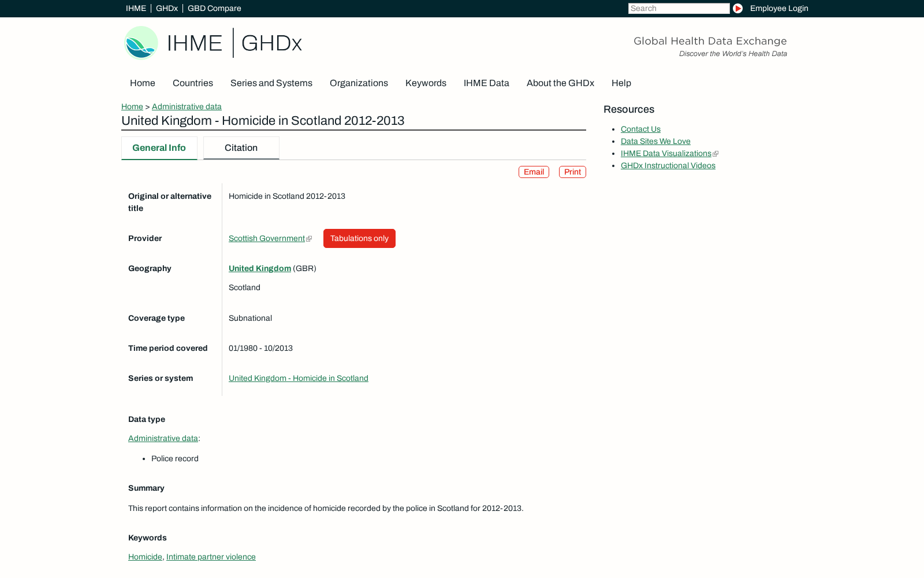Click the 'Police record' list item
This screenshot has width=924, height=578.
tap(175, 458)
